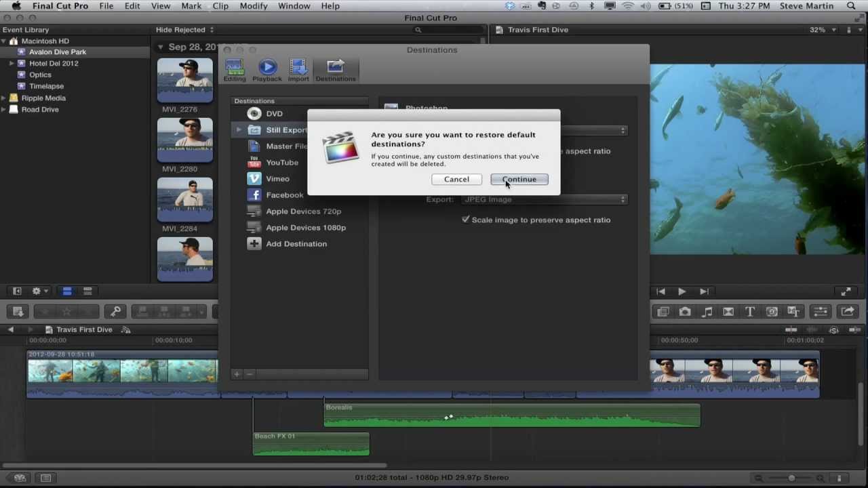Toggle video skimming in timeline
Viewport: 868px width, 488px height.
(x=791, y=329)
